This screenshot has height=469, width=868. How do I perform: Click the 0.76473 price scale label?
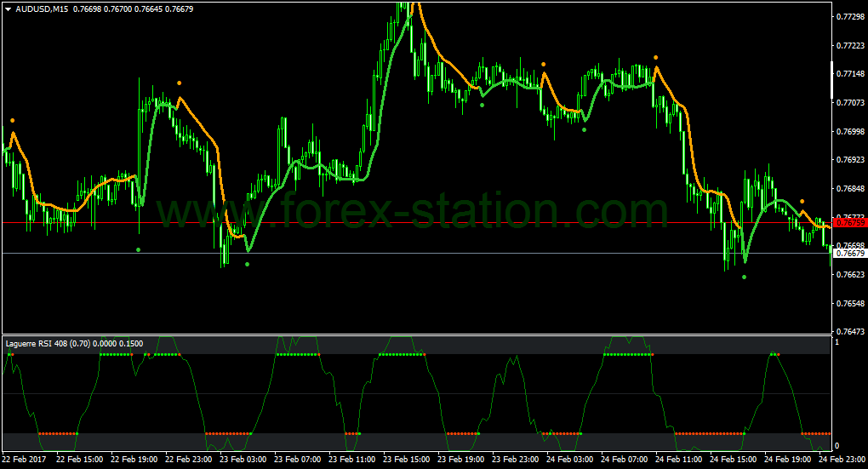coord(851,331)
